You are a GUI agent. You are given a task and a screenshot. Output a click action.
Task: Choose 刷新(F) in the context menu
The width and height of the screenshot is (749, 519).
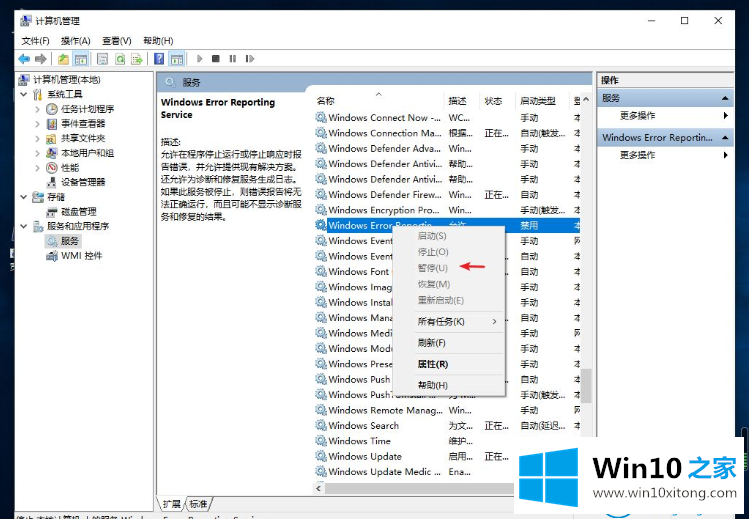(x=449, y=343)
